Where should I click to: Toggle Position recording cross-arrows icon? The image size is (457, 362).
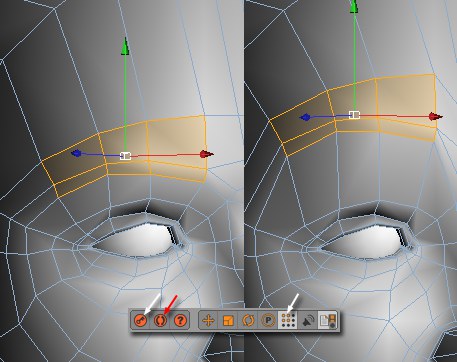pos(208,321)
